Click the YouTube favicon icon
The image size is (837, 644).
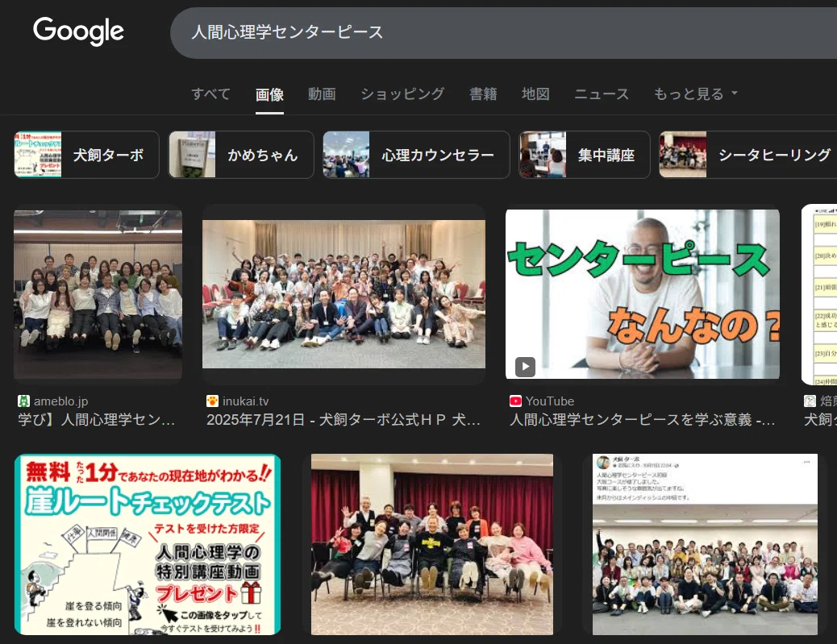click(x=515, y=401)
